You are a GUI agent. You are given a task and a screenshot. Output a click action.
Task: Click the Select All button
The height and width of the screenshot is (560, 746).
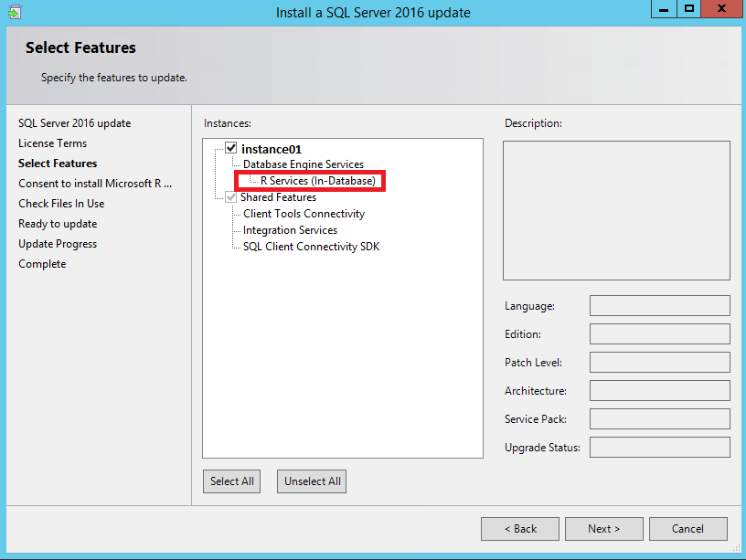tap(231, 481)
